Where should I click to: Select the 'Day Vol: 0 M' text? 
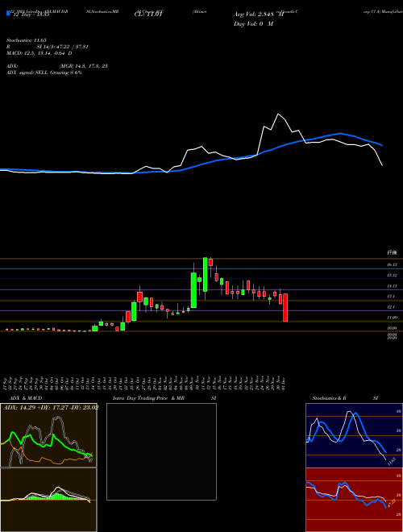[x=253, y=24]
